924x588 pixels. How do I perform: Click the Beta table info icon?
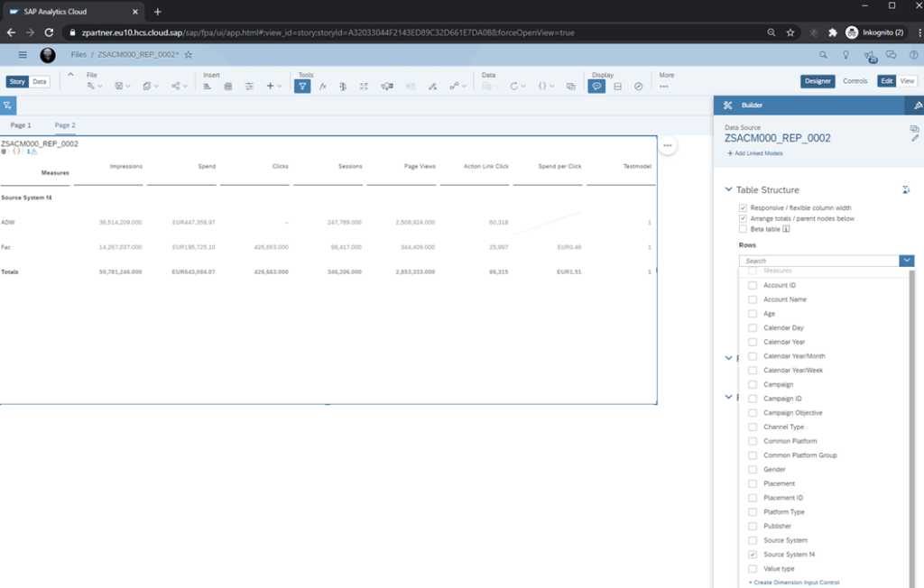(x=786, y=229)
